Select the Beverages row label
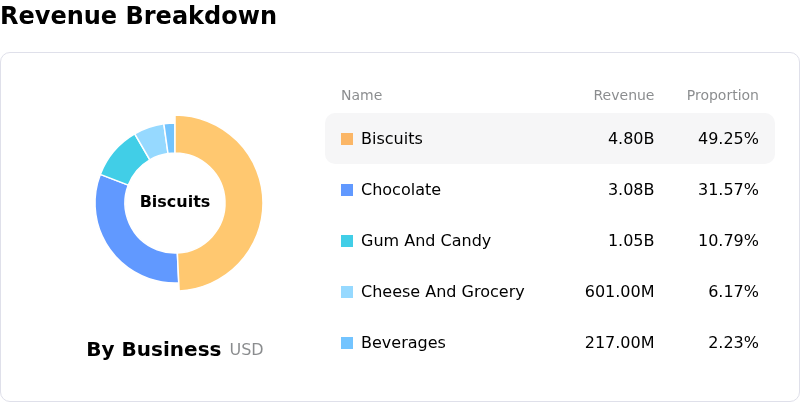This screenshot has width=800, height=402. pyautogui.click(x=403, y=343)
